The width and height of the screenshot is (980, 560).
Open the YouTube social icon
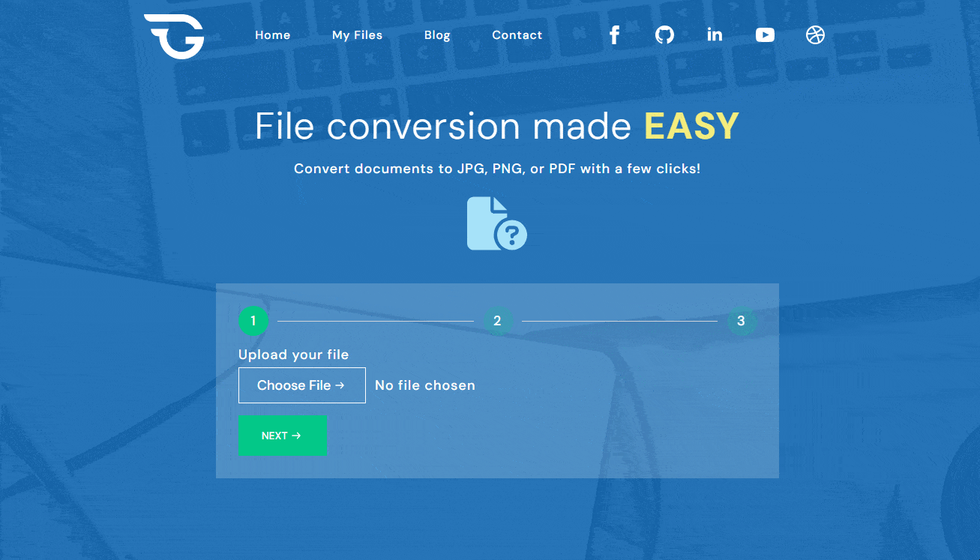765,35
